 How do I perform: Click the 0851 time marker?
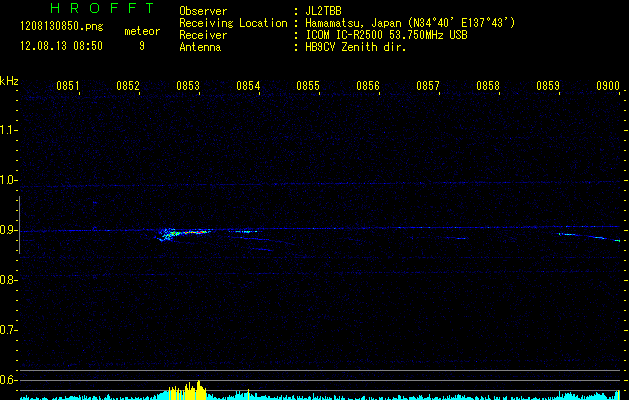coord(68,86)
